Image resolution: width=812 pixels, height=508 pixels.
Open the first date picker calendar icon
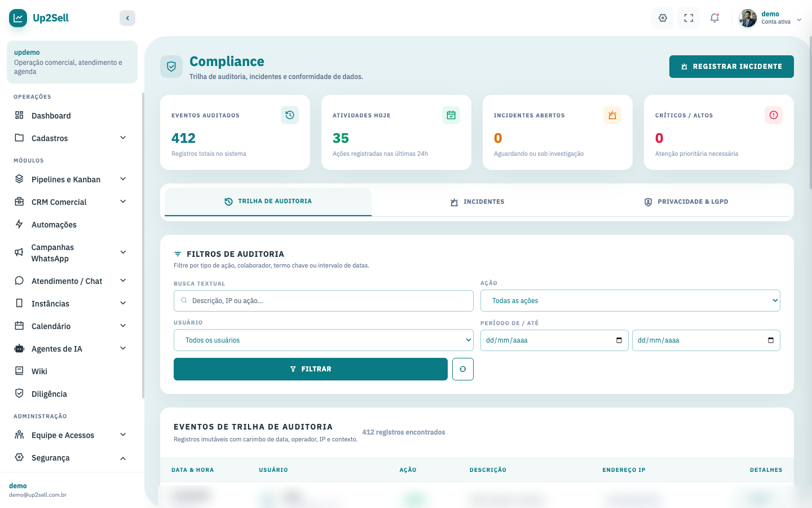coord(619,340)
